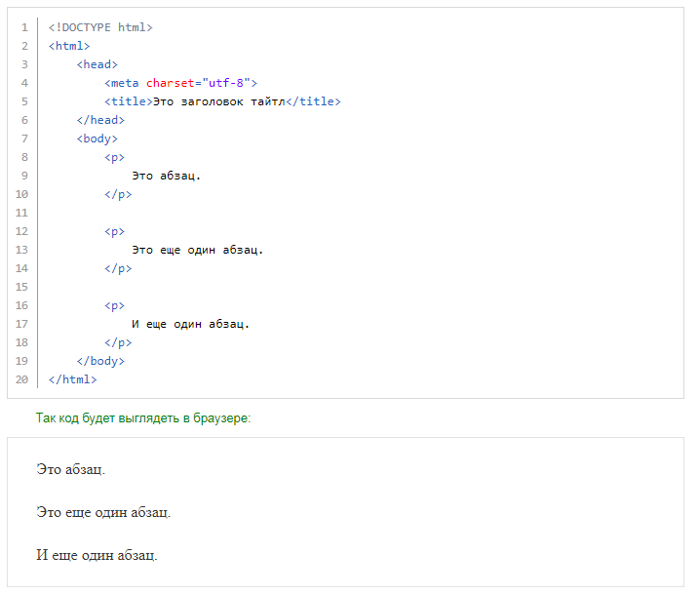Click the title text 'Это заголовок тайтл'

[219, 101]
